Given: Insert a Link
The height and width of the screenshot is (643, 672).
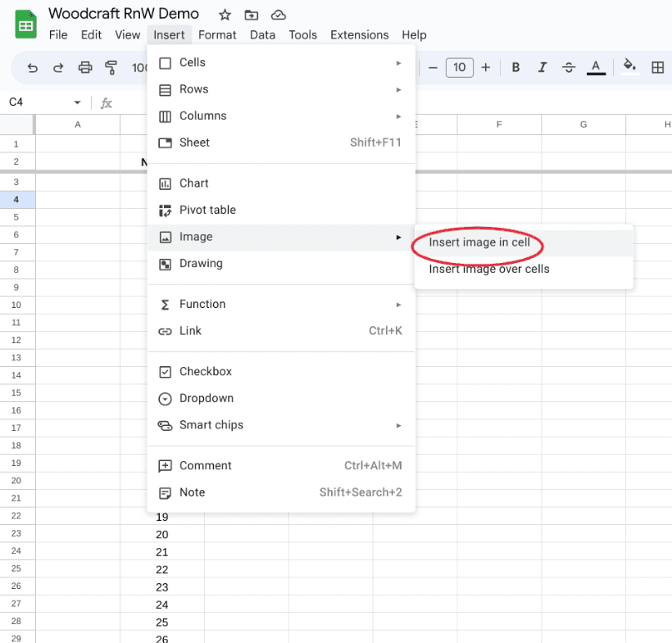Looking at the screenshot, I should pos(281,331).
